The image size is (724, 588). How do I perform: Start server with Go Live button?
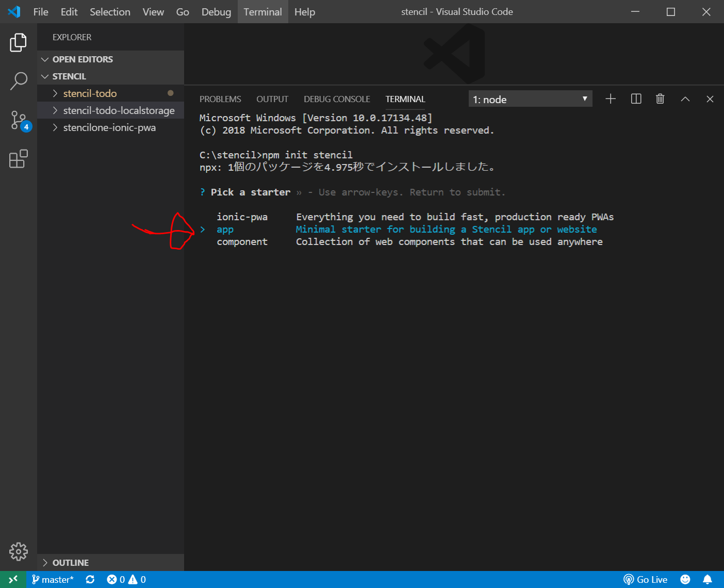coord(645,580)
